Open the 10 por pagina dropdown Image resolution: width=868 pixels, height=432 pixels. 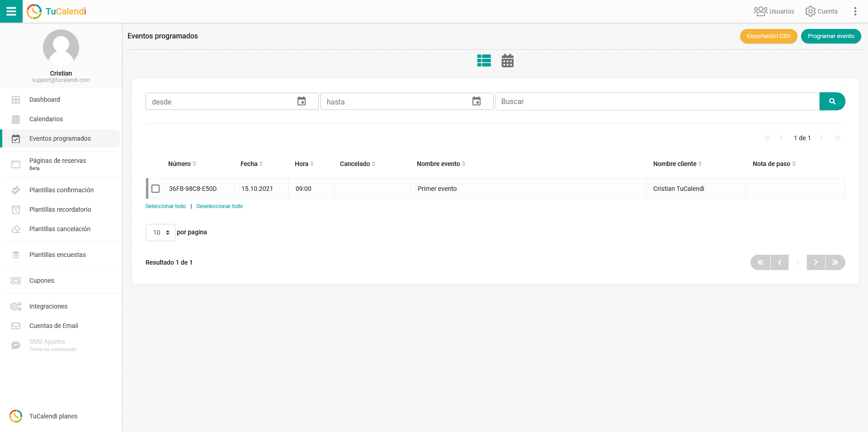160,233
